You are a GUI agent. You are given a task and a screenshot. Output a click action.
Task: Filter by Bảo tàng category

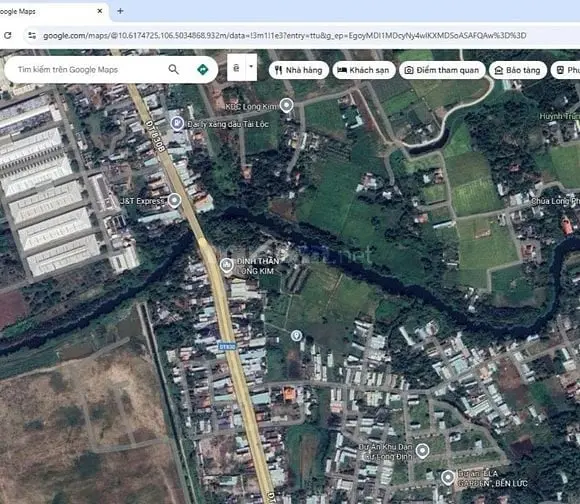coord(518,70)
